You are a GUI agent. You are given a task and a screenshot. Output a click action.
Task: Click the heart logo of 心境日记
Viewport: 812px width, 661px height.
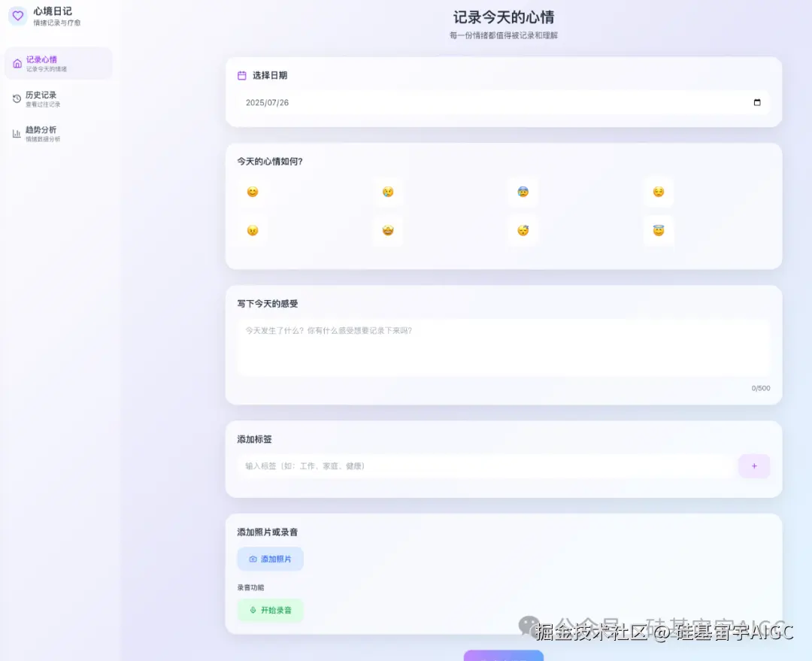(17, 16)
